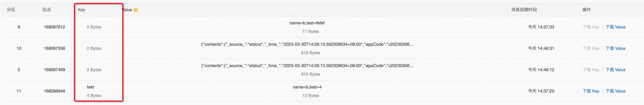The width and height of the screenshot is (644, 105).
Task: Select the Key column header
Action: [x=82, y=10]
